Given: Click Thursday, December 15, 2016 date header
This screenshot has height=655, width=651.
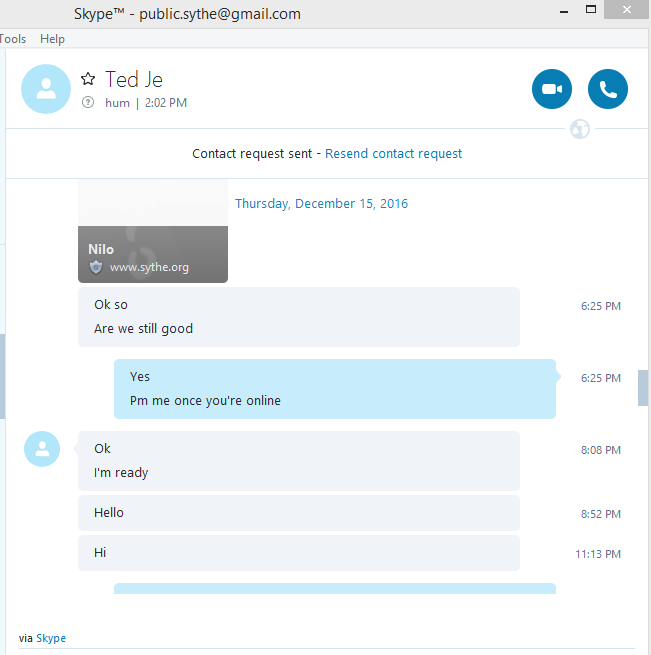Looking at the screenshot, I should point(321,203).
